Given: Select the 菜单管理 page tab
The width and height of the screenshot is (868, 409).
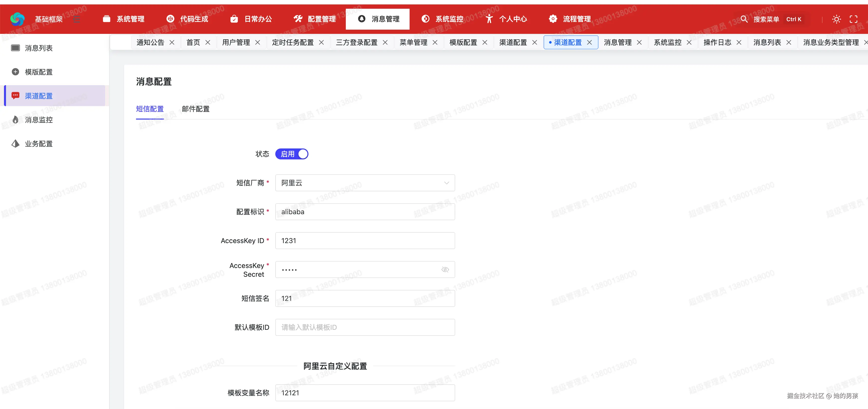Looking at the screenshot, I should 413,42.
